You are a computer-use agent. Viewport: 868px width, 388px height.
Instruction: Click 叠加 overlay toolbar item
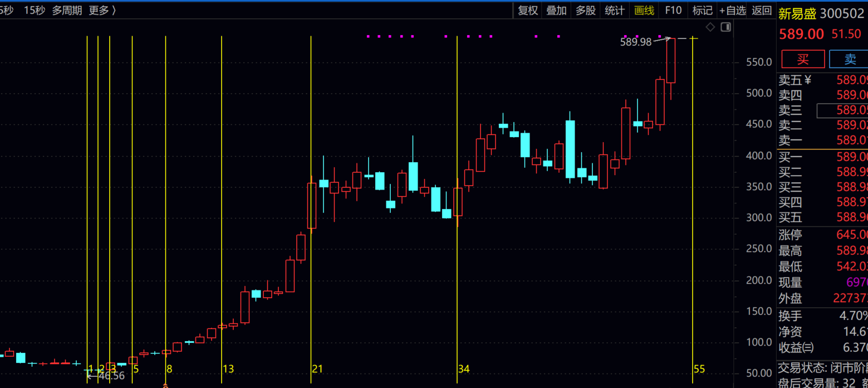(557, 11)
